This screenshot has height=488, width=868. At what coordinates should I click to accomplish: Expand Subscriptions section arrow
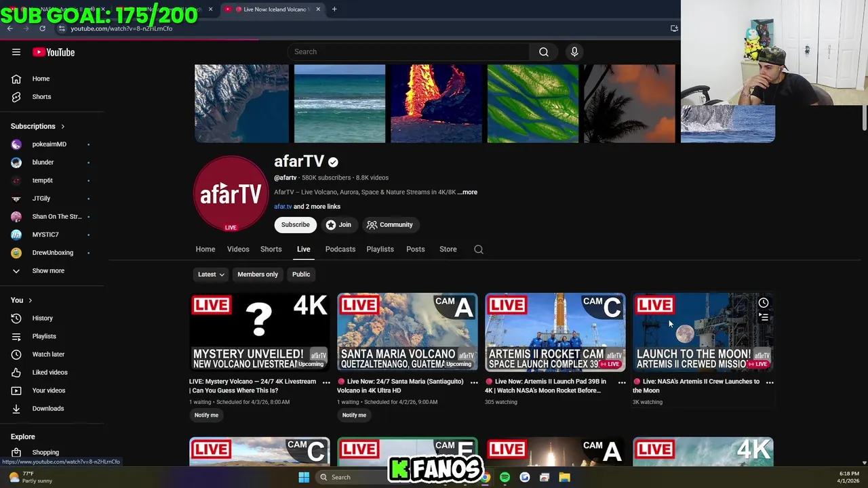(62, 127)
